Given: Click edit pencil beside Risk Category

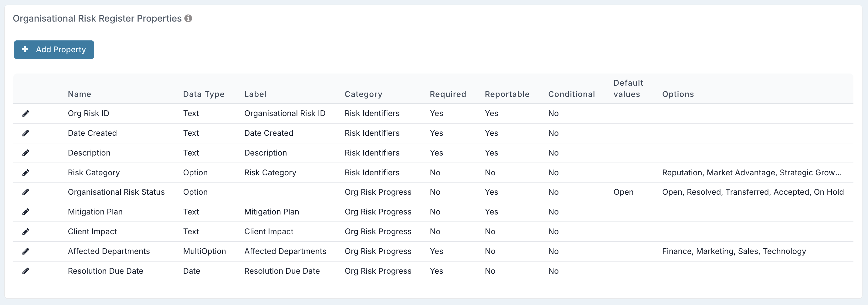Looking at the screenshot, I should 25,173.
